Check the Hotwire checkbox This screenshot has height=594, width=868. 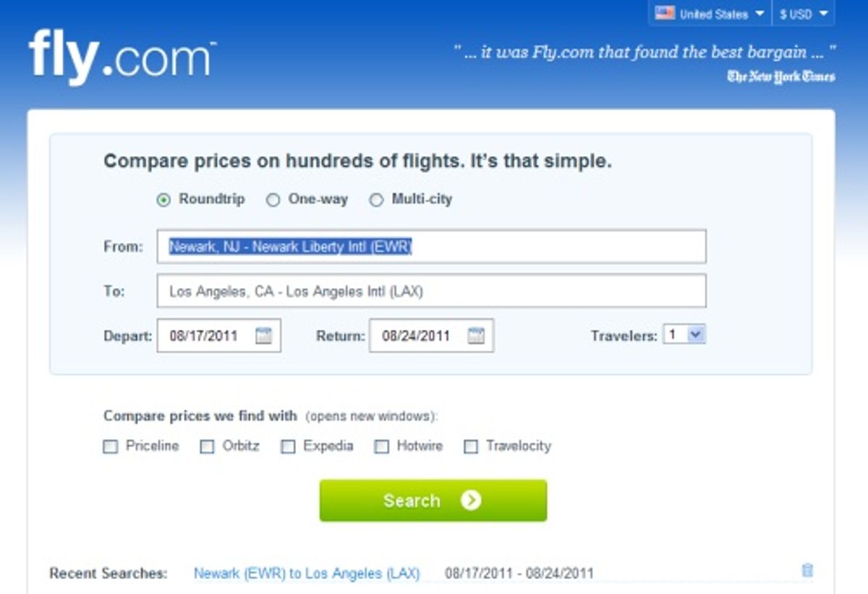[x=381, y=446]
